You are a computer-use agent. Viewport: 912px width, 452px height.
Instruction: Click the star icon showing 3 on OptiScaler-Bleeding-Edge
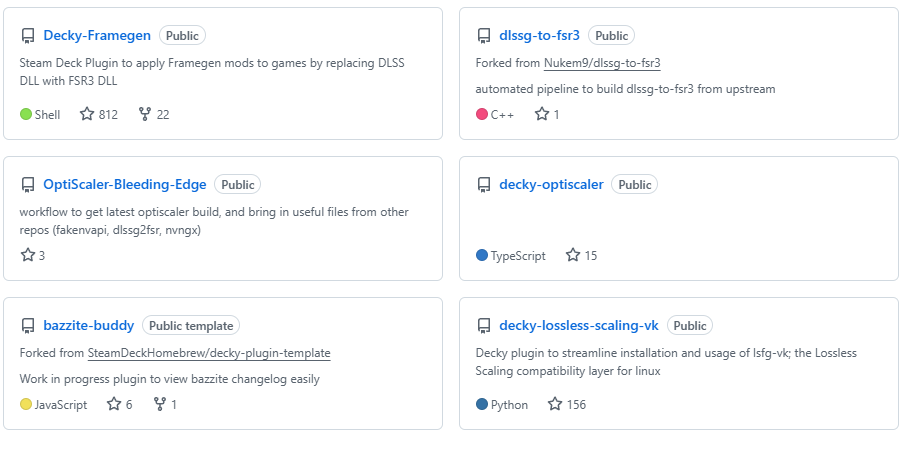pos(28,255)
